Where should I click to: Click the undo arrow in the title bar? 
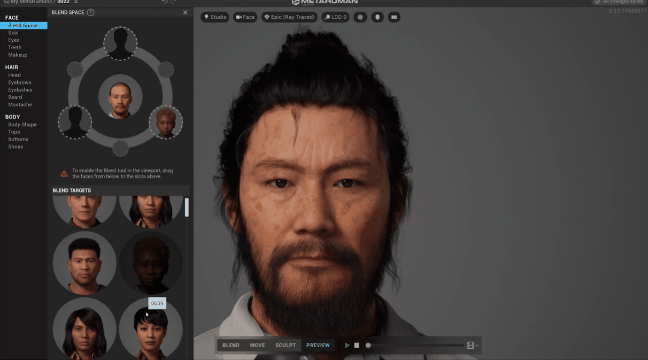pos(164,2)
